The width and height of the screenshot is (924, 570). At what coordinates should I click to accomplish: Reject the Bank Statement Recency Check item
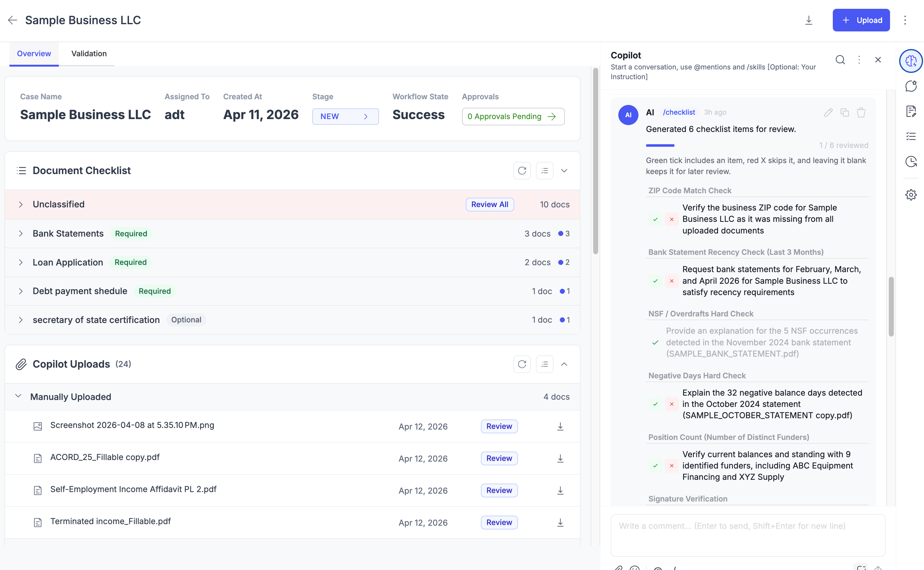point(671,281)
